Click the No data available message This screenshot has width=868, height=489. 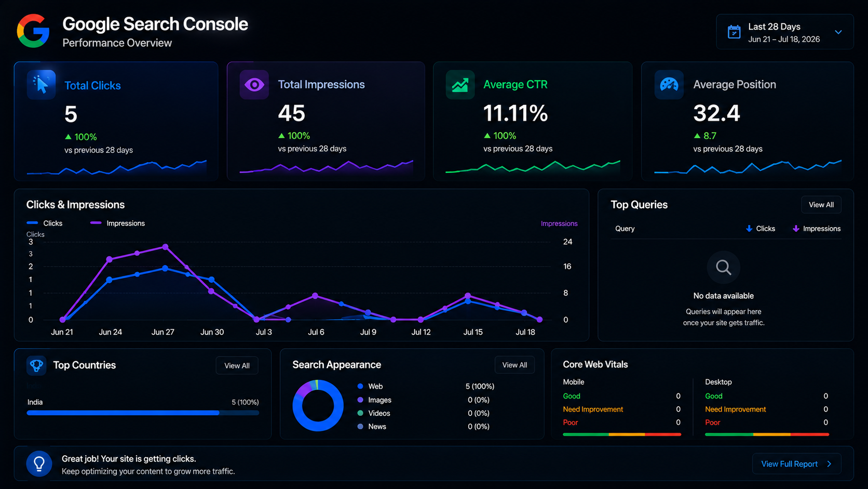coord(724,296)
